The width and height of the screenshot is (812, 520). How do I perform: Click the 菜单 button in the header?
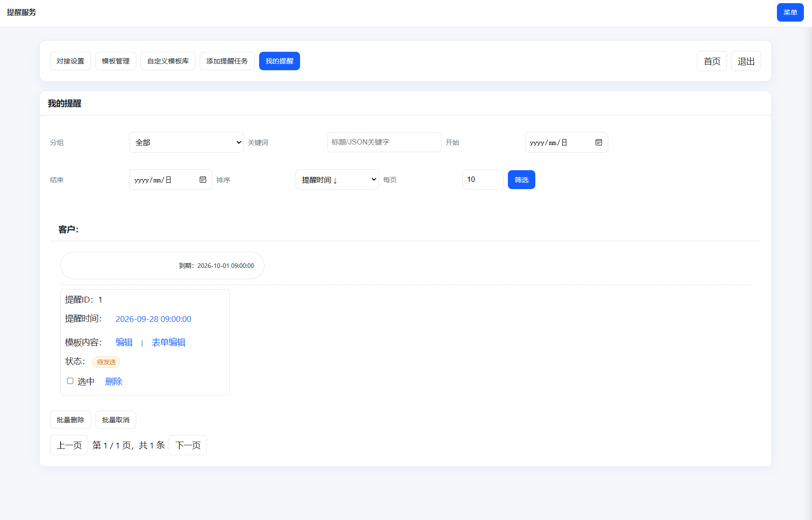[790, 13]
